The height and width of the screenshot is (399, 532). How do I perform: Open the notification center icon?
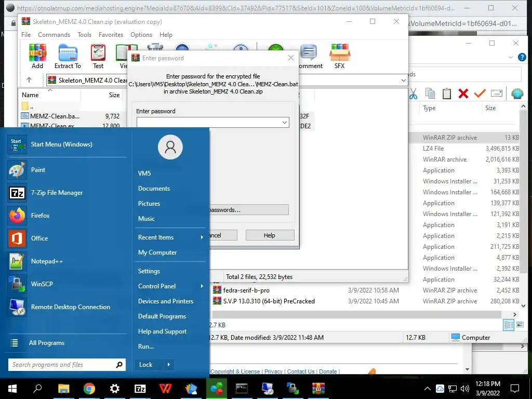515,389
